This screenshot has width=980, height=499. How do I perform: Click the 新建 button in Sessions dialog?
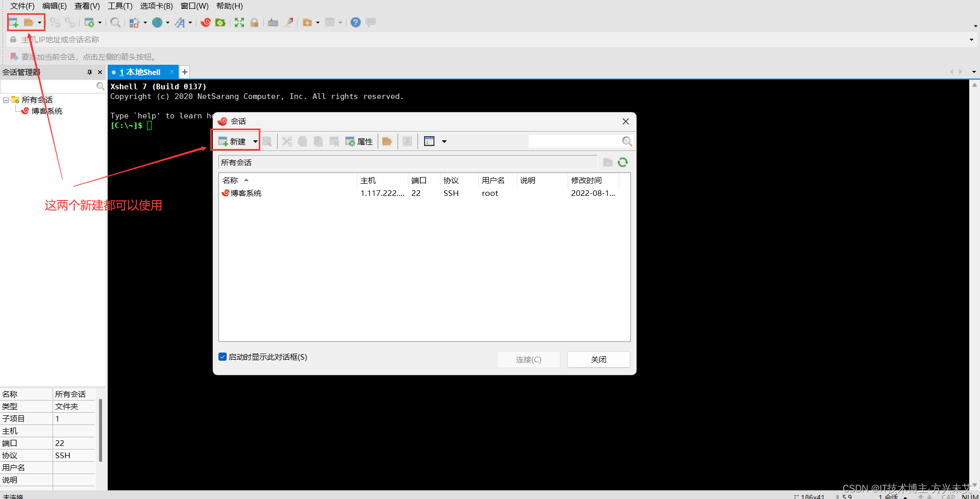pos(233,141)
